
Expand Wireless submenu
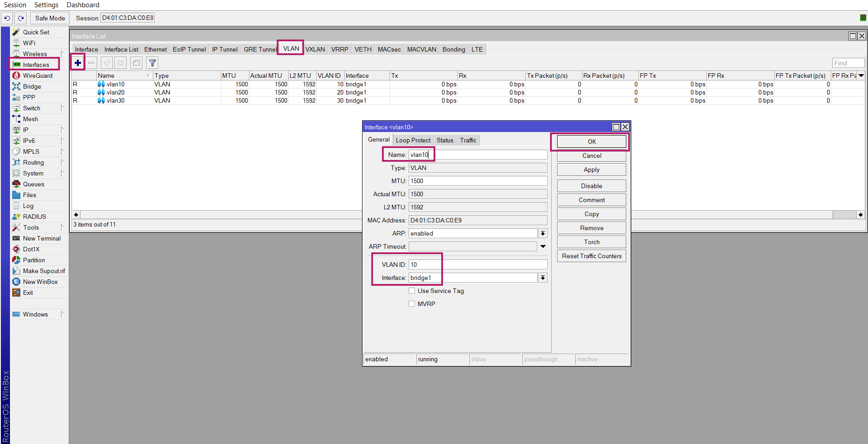(x=62, y=54)
